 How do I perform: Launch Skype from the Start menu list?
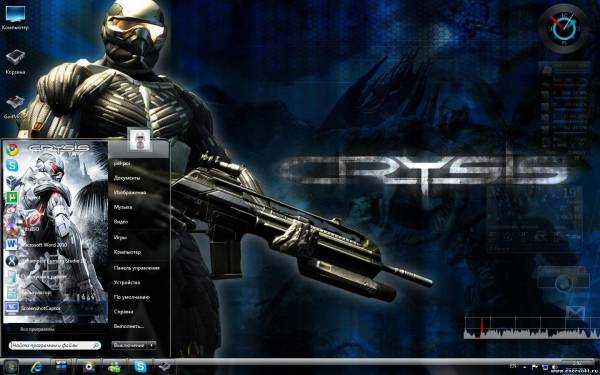12,165
